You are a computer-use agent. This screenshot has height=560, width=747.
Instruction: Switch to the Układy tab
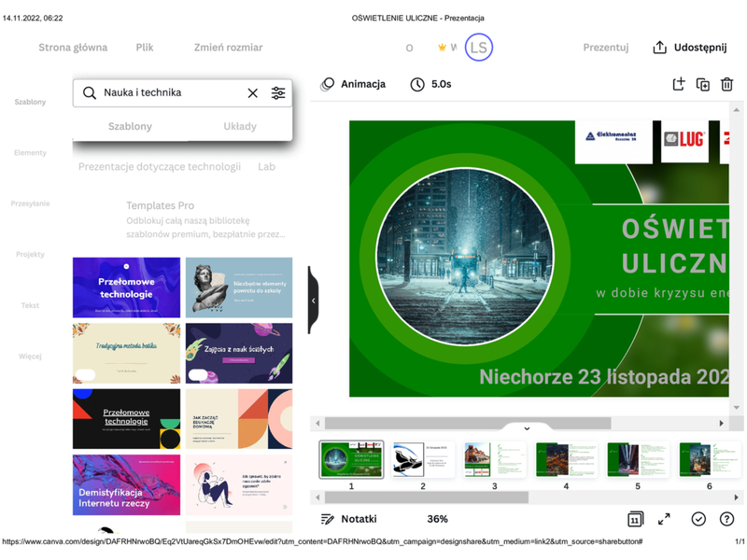[240, 126]
